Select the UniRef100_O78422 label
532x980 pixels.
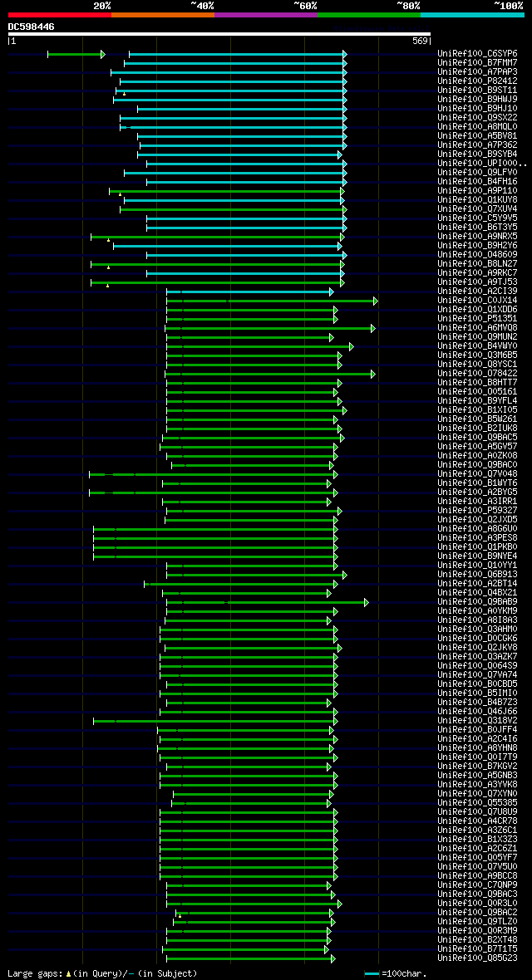477,373
